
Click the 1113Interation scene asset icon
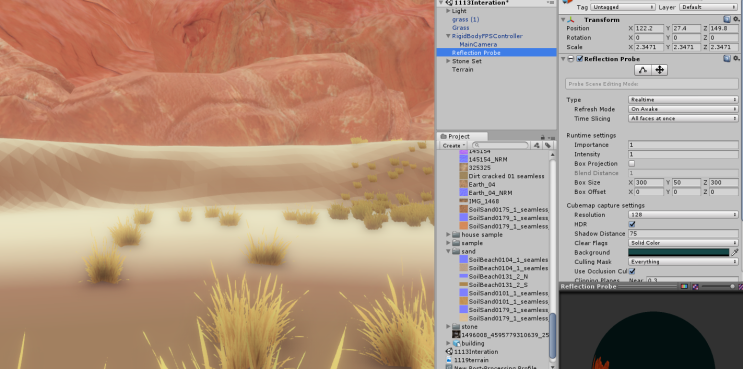(x=449, y=352)
